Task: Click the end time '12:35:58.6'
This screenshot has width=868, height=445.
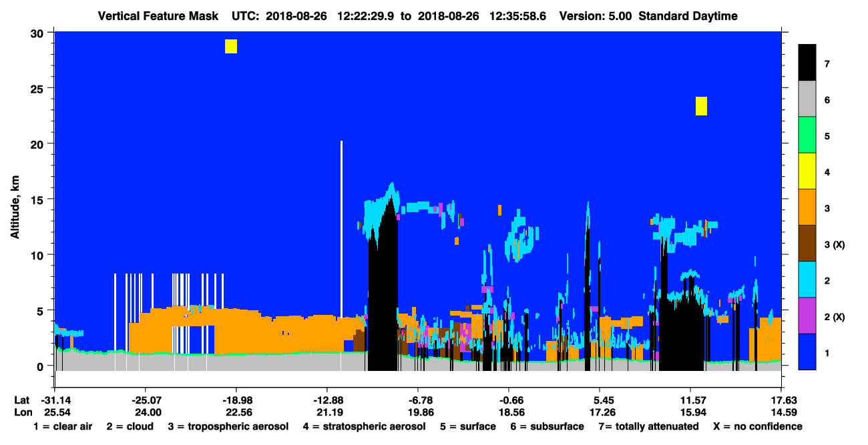Action: tap(517, 16)
